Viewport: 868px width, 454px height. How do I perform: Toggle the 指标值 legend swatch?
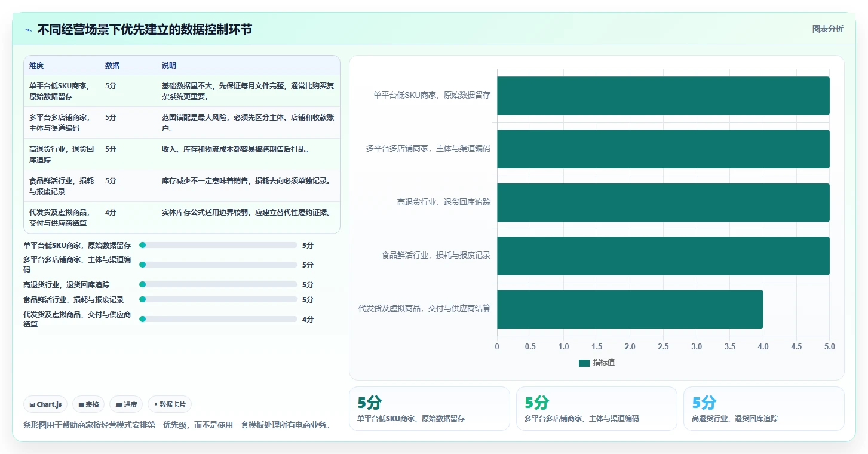tap(584, 363)
